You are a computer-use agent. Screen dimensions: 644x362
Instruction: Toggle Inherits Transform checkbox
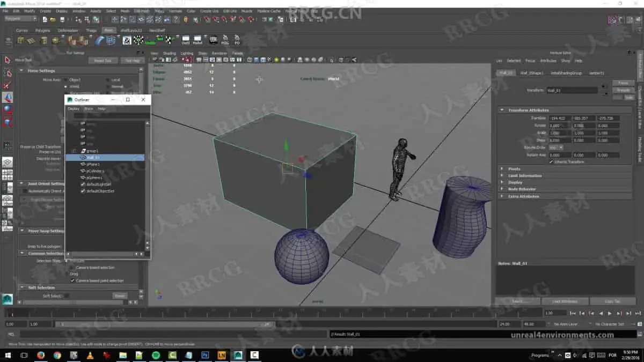[x=551, y=161]
